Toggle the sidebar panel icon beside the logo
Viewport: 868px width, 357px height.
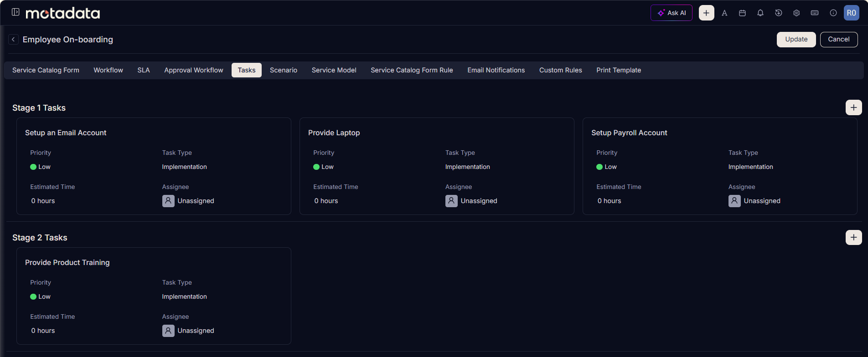pos(15,12)
